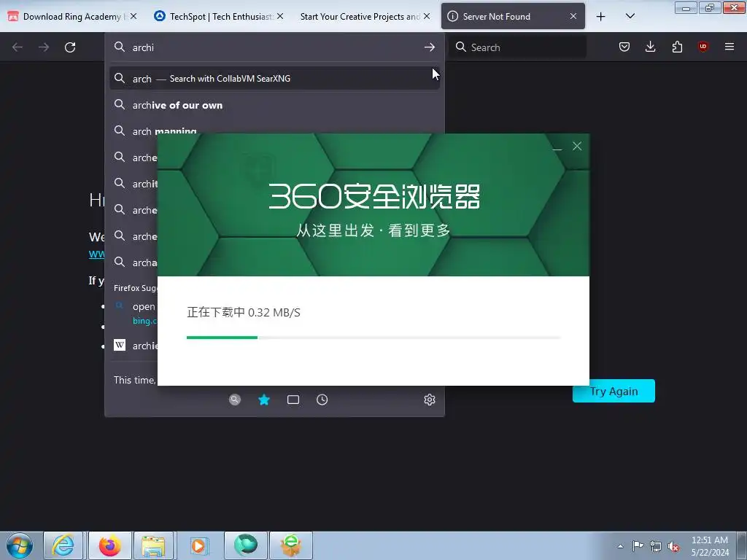Image resolution: width=747 pixels, height=560 pixels.
Task: Click the installer download progress bar
Action: point(373,338)
